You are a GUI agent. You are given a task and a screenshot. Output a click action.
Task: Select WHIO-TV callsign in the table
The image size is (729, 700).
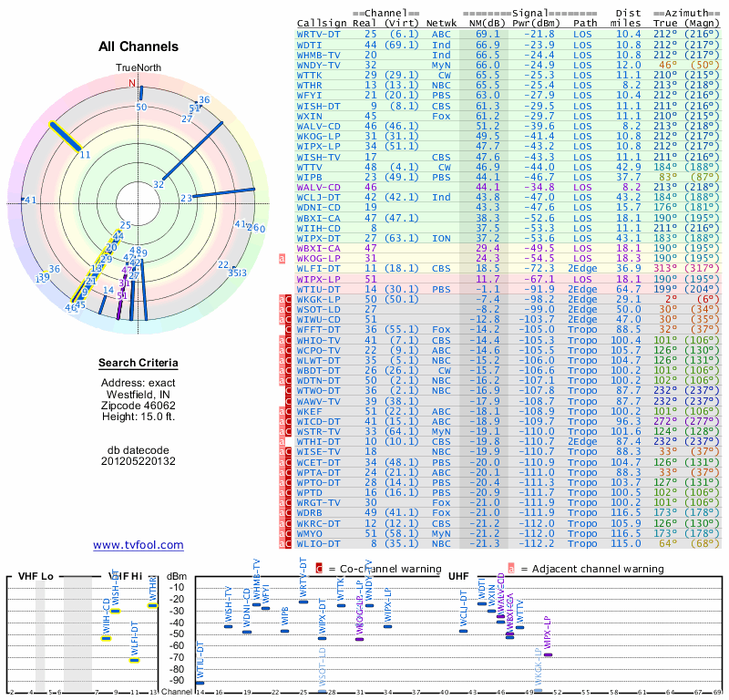[318, 340]
